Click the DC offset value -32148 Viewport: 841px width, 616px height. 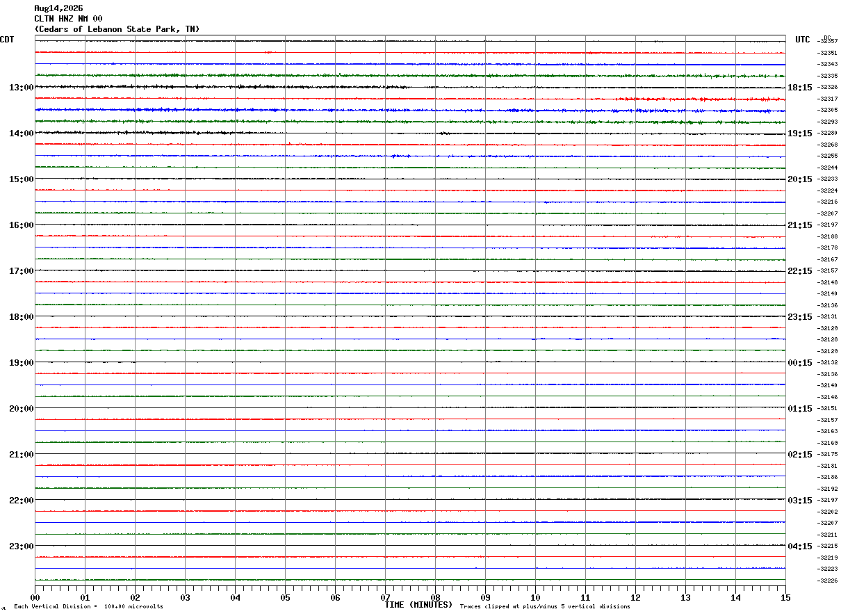point(827,282)
